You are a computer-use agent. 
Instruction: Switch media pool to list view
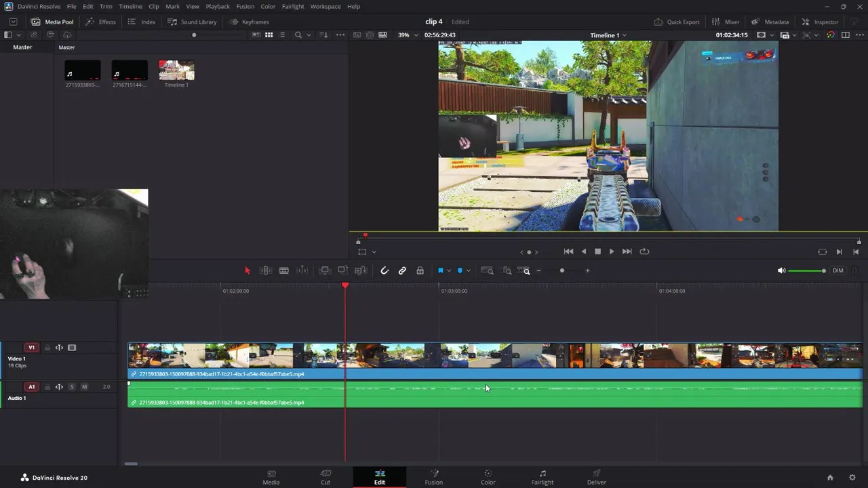(x=283, y=35)
